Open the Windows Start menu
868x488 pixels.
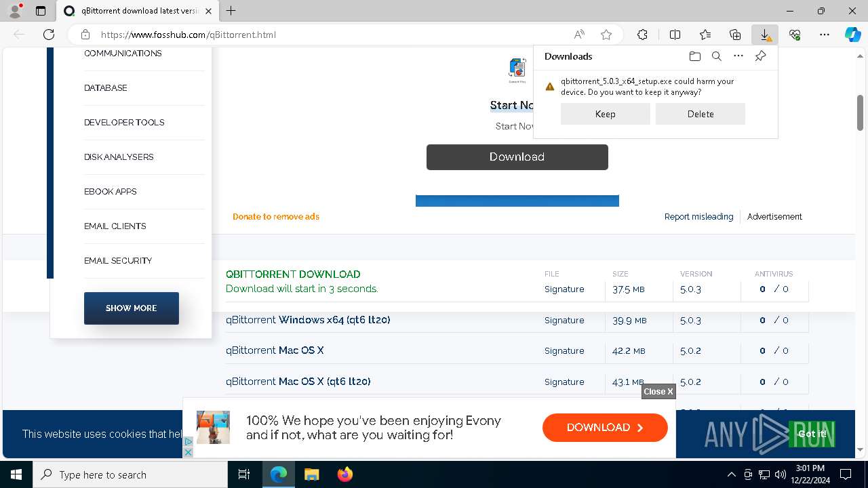pyautogui.click(x=16, y=474)
